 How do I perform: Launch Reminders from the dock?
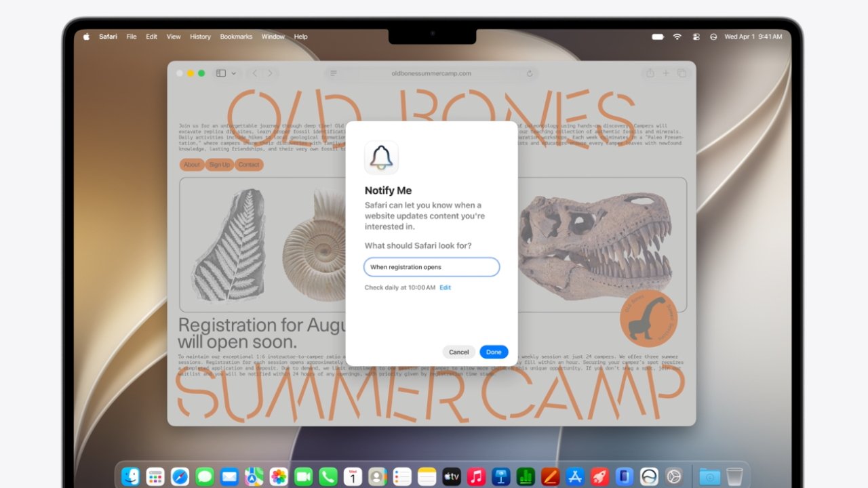[402, 476]
